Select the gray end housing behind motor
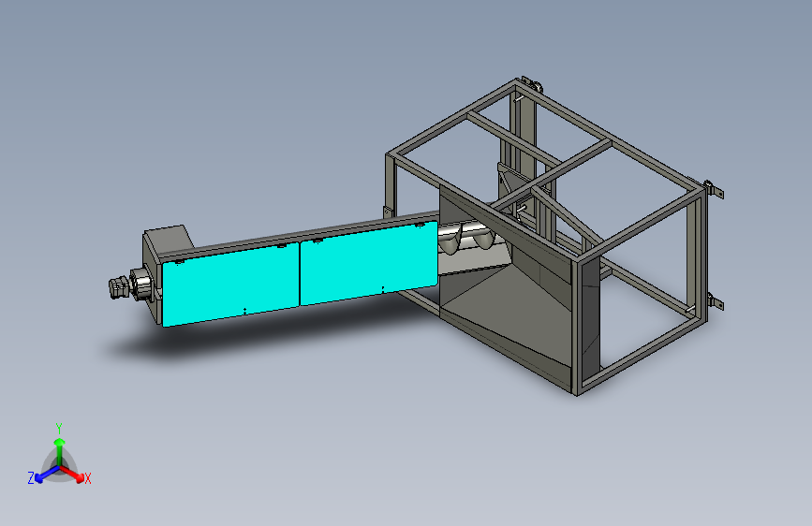The height and width of the screenshot is (526, 812). coord(167,239)
